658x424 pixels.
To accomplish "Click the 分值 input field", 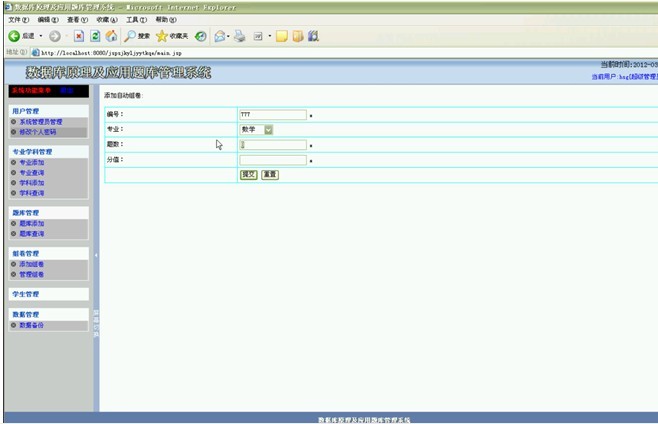I will [x=272, y=159].
